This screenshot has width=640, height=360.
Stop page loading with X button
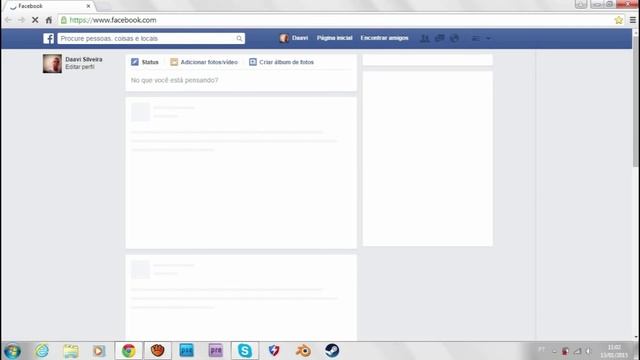[x=35, y=20]
